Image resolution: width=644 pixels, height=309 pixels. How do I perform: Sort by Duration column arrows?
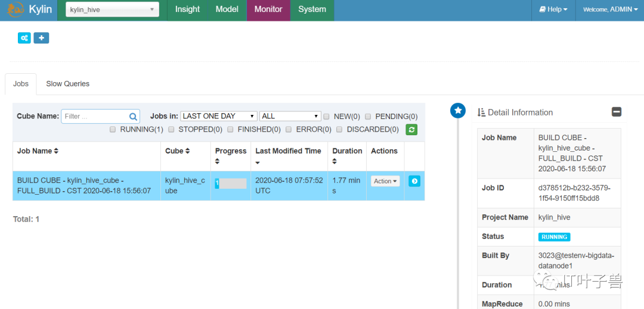(x=335, y=163)
